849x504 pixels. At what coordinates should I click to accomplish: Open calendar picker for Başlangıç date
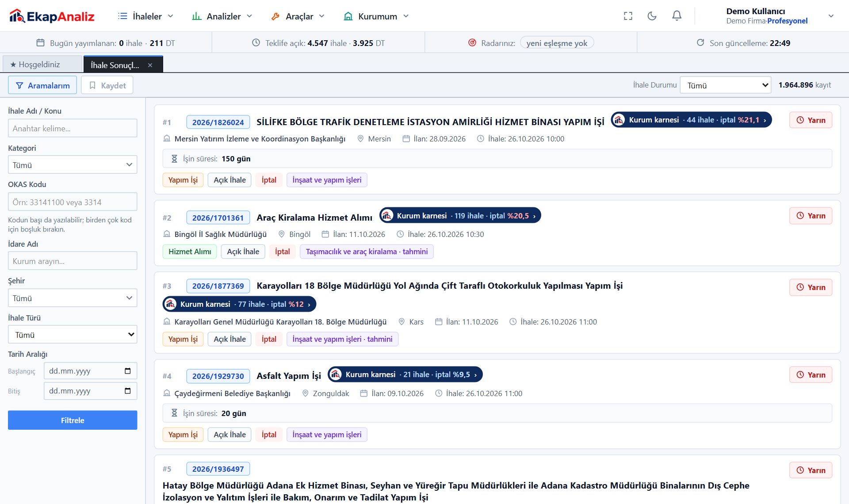pyautogui.click(x=128, y=371)
